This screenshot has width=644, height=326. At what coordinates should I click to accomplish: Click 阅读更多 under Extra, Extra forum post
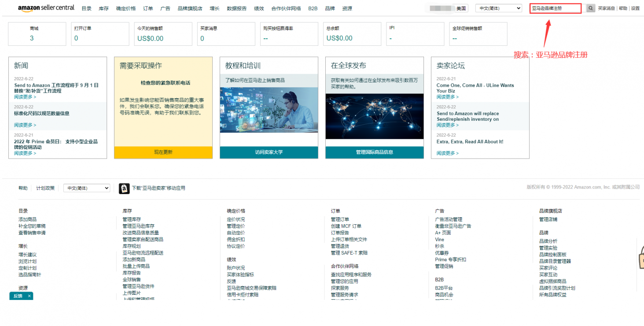[x=448, y=153]
